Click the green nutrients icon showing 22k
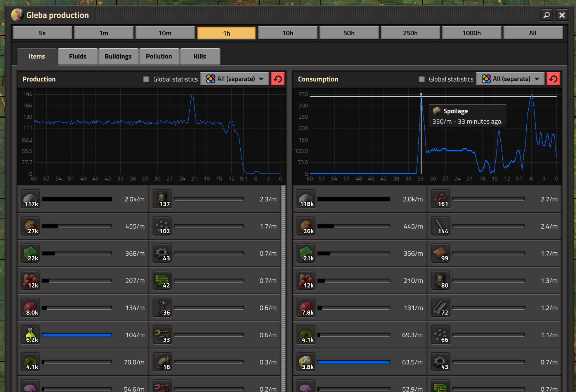Viewport: 576px width, 392px height. (31, 253)
